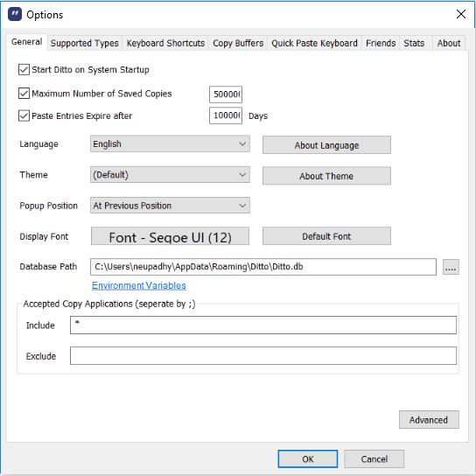
Task: Click the Exclude applications field
Action: (x=263, y=356)
